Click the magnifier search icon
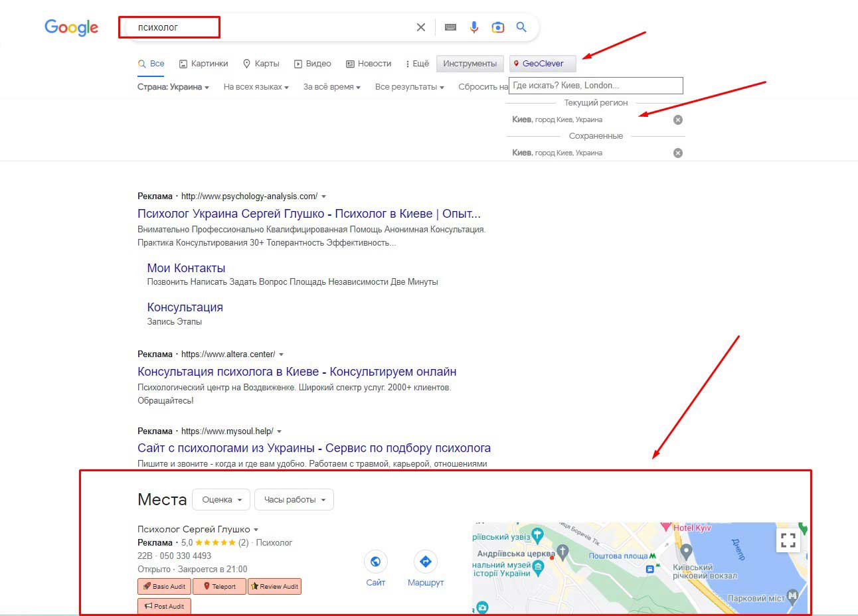The height and width of the screenshot is (616, 858). click(x=521, y=27)
